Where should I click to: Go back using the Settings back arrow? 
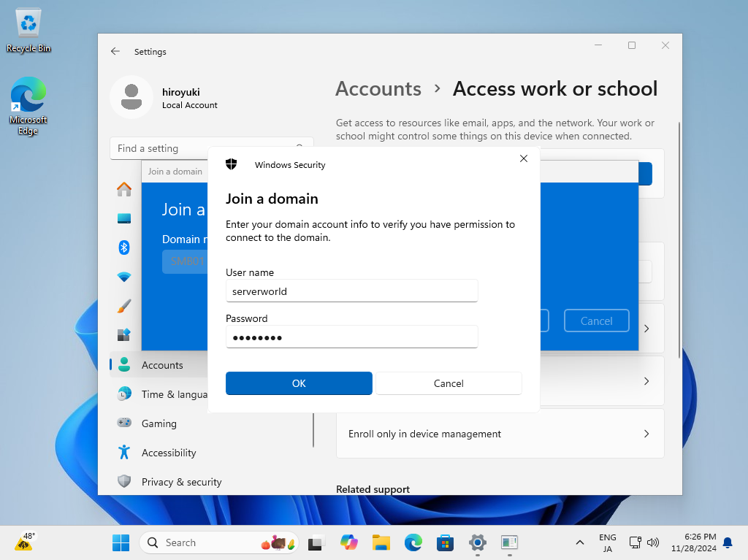click(x=115, y=52)
